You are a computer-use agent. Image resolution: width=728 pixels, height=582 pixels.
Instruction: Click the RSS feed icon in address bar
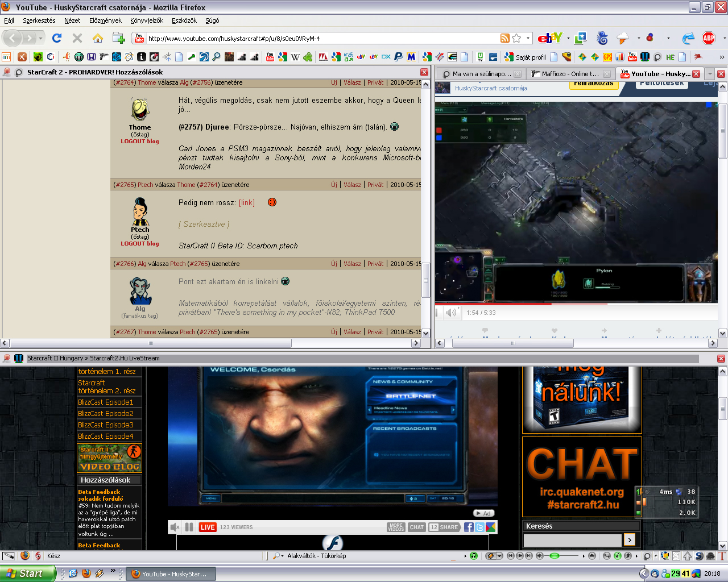coord(504,38)
